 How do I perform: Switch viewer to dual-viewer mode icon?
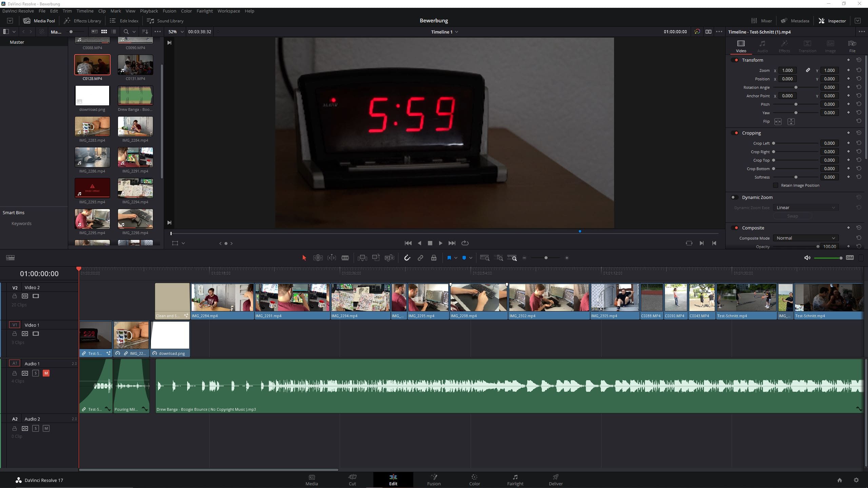tap(708, 32)
